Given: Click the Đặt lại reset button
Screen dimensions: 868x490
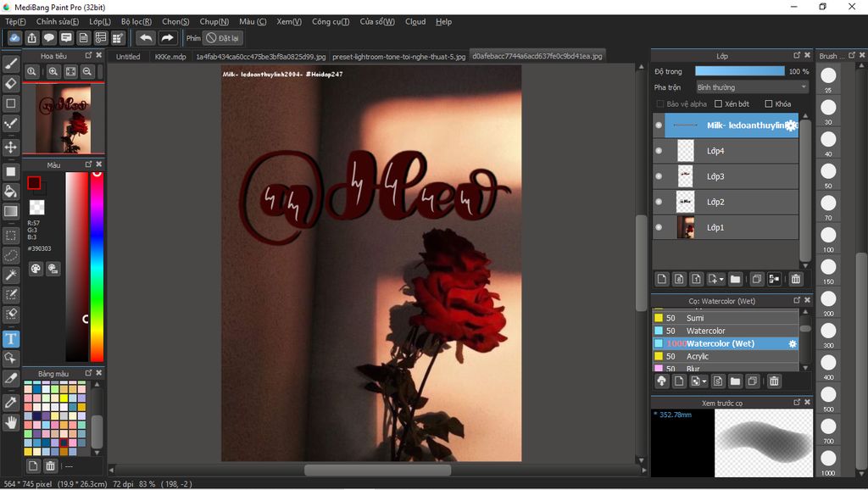Looking at the screenshot, I should pos(224,38).
